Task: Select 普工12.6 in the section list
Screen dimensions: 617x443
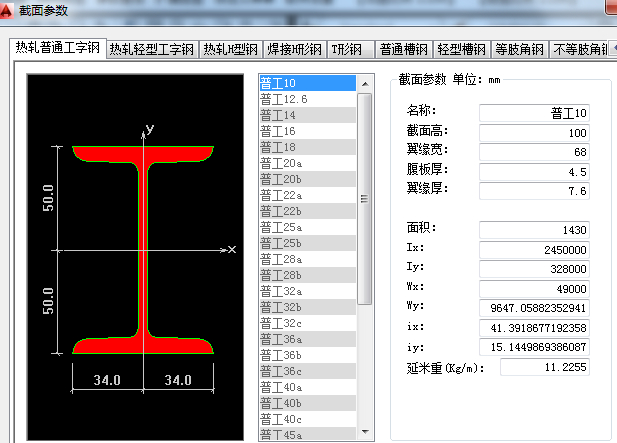Action: click(308, 99)
